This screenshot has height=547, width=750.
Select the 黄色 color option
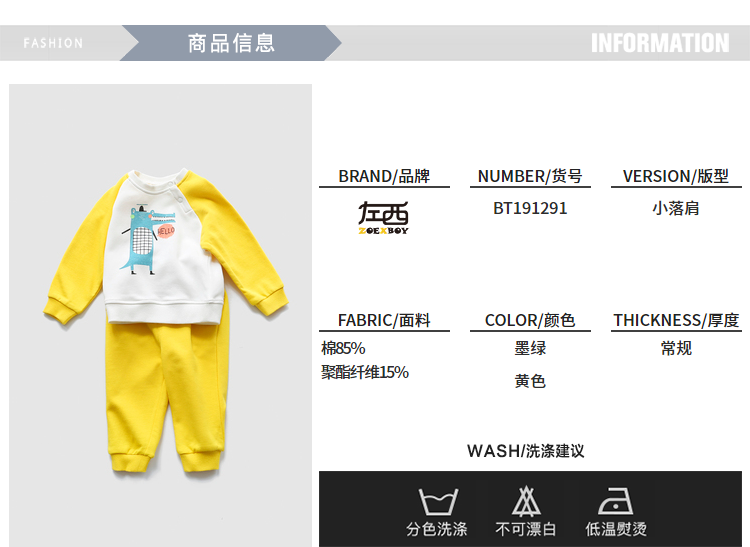(530, 381)
